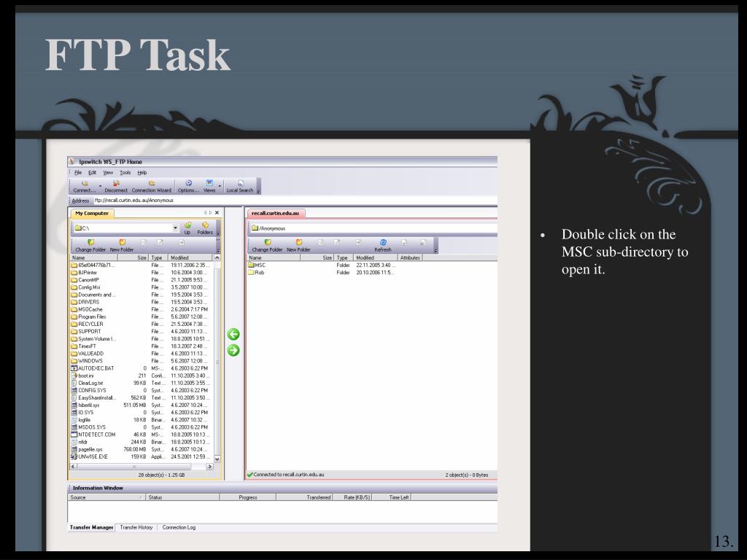Viewport: 747px width, 560px height.
Task: Open the Edit menu
Action: tap(93, 173)
